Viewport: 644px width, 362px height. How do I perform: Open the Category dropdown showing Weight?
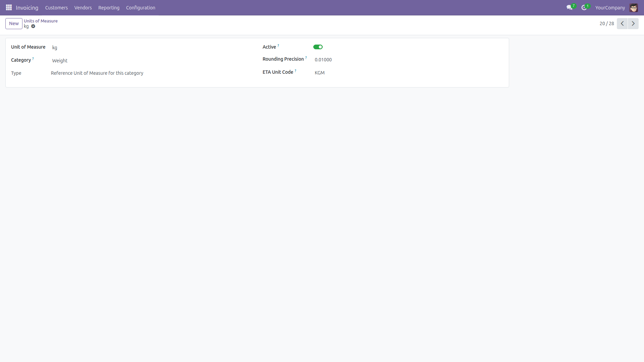point(151,61)
